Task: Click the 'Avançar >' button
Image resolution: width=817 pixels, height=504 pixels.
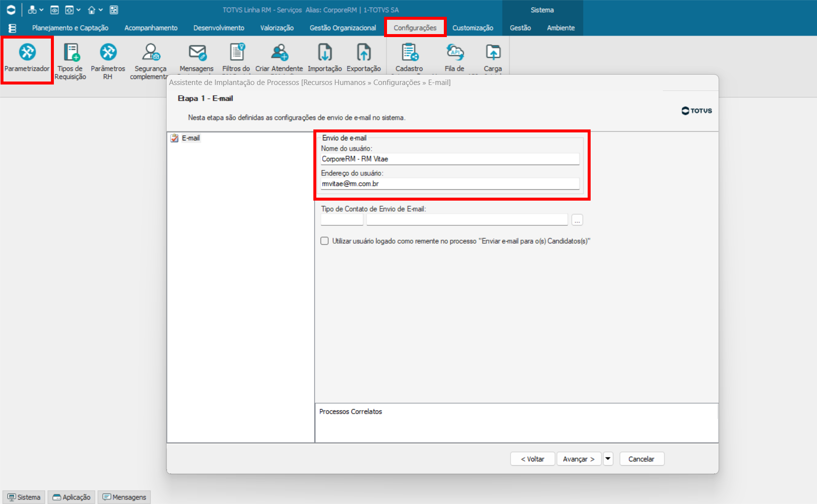Action: click(x=579, y=459)
